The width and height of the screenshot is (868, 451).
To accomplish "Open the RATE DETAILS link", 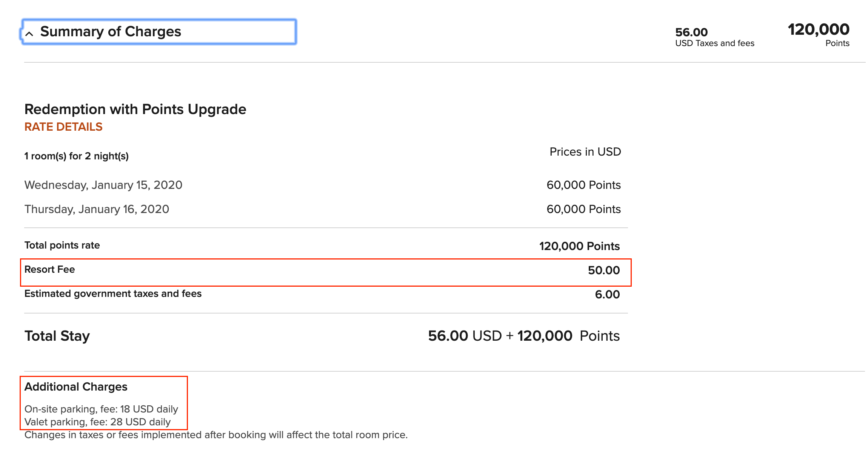I will tap(63, 127).
